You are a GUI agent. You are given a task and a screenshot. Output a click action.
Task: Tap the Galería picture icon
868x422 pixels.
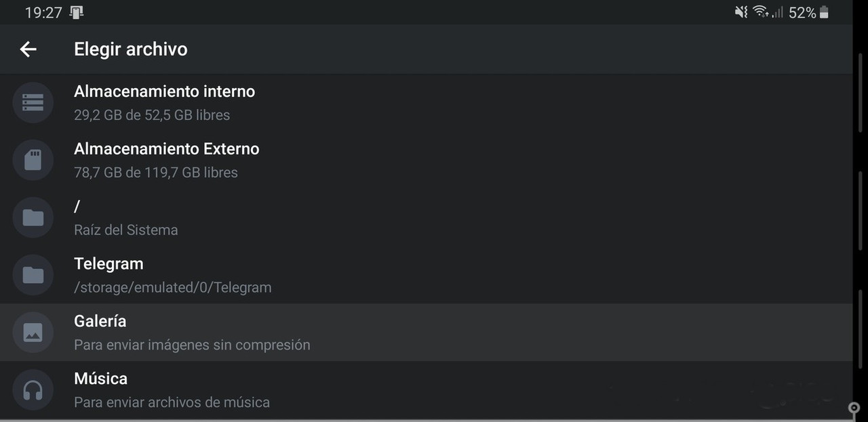click(33, 333)
